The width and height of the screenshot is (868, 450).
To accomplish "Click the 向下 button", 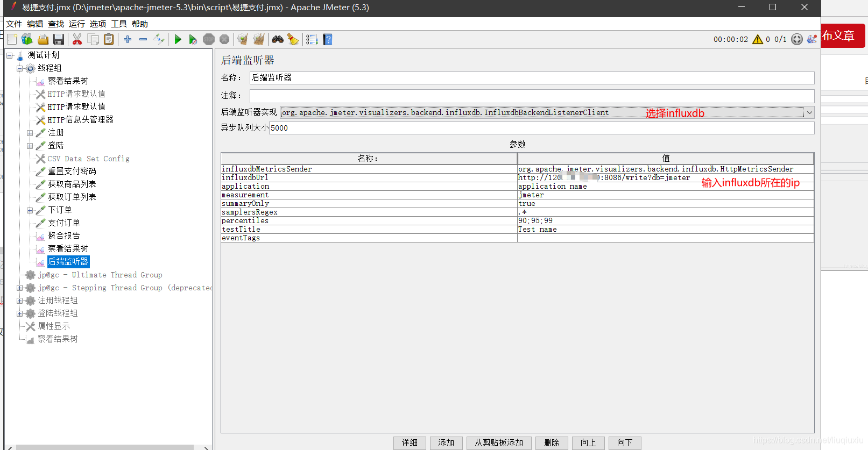I will pos(625,443).
